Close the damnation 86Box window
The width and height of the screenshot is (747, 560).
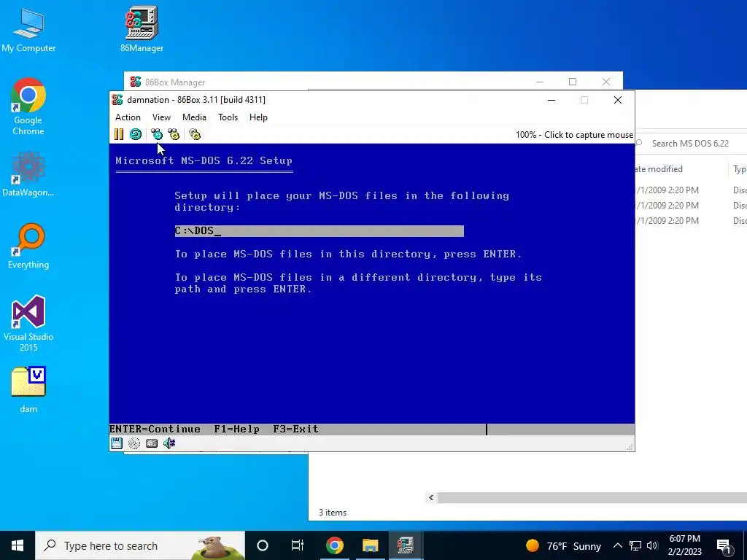point(618,100)
